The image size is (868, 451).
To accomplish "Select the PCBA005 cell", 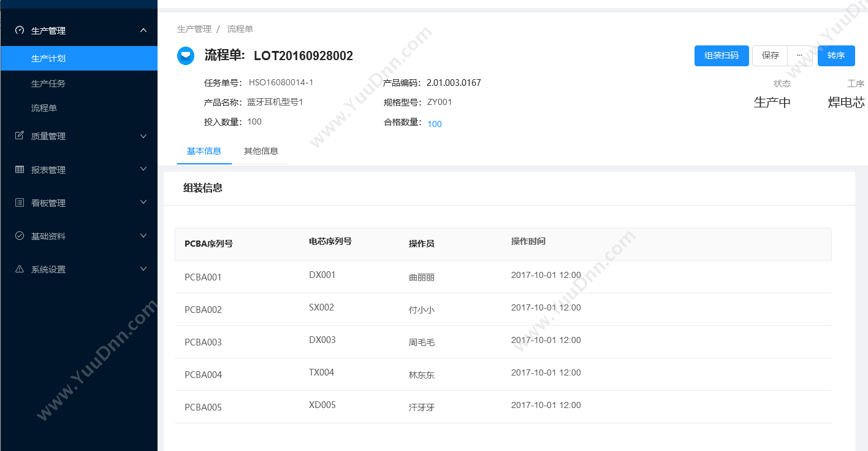I will pos(203,407).
